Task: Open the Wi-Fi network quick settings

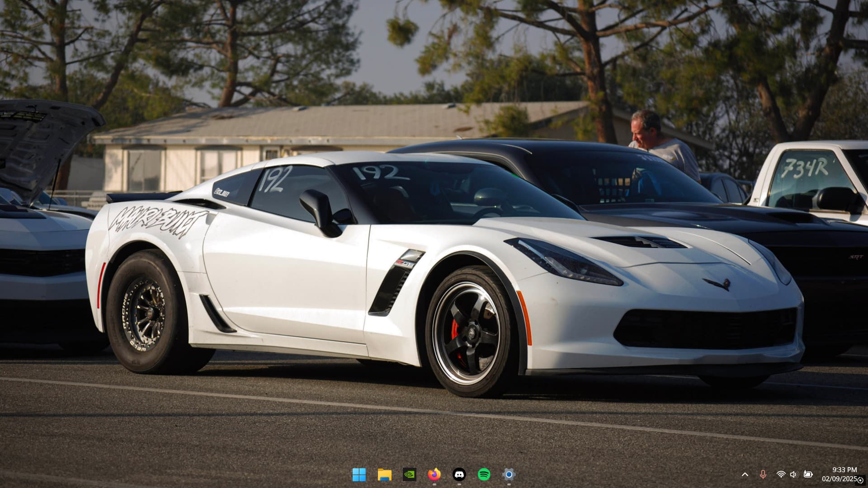Action: click(x=781, y=474)
